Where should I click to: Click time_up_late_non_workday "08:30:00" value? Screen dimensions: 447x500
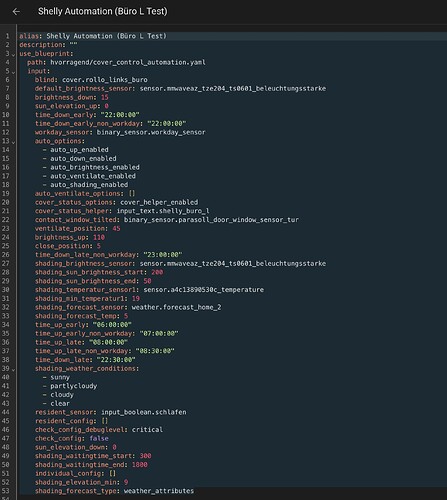[155, 351]
